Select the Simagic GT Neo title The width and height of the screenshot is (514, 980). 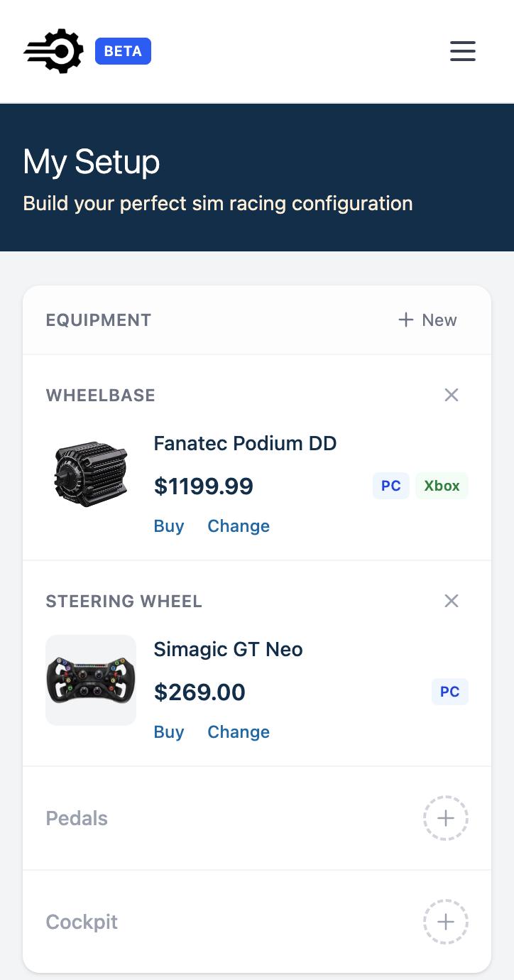click(228, 649)
